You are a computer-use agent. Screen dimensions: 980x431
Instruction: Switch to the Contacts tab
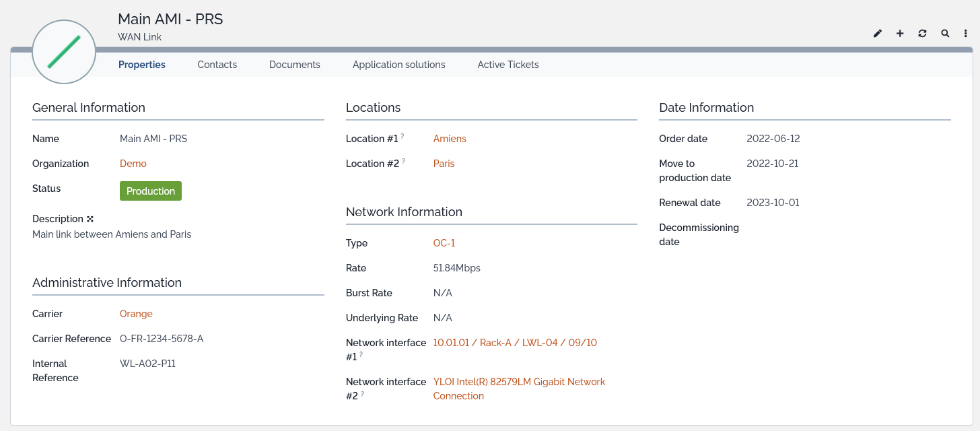pos(217,65)
